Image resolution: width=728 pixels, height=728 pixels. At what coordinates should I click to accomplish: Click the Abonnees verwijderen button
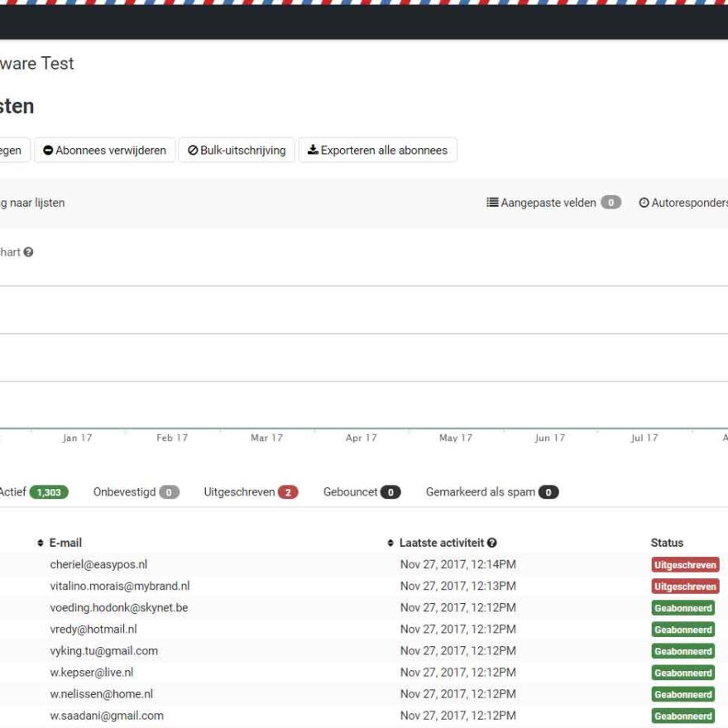(105, 150)
